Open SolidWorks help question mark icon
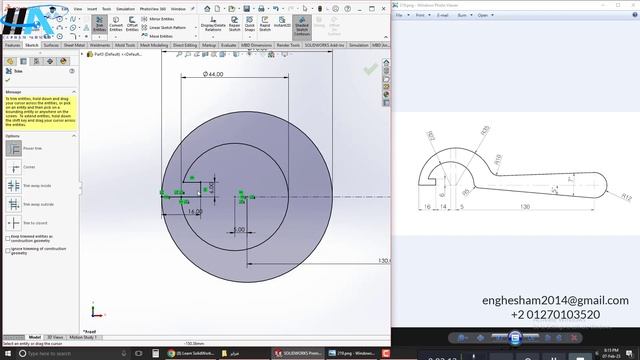 [347, 9]
